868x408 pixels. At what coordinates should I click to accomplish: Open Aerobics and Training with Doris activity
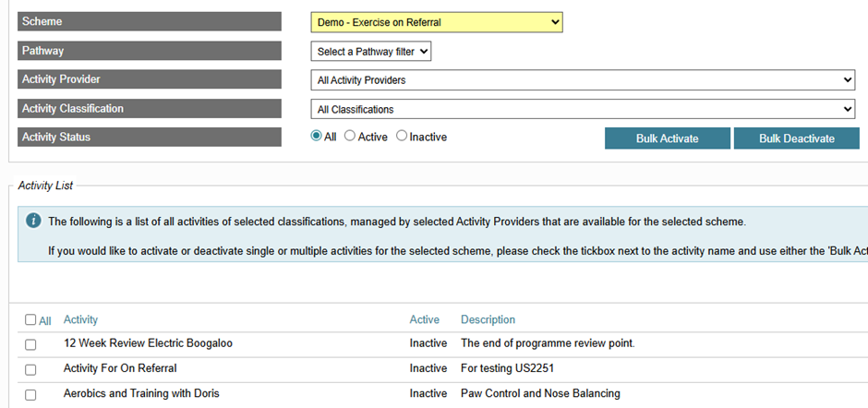tap(141, 393)
